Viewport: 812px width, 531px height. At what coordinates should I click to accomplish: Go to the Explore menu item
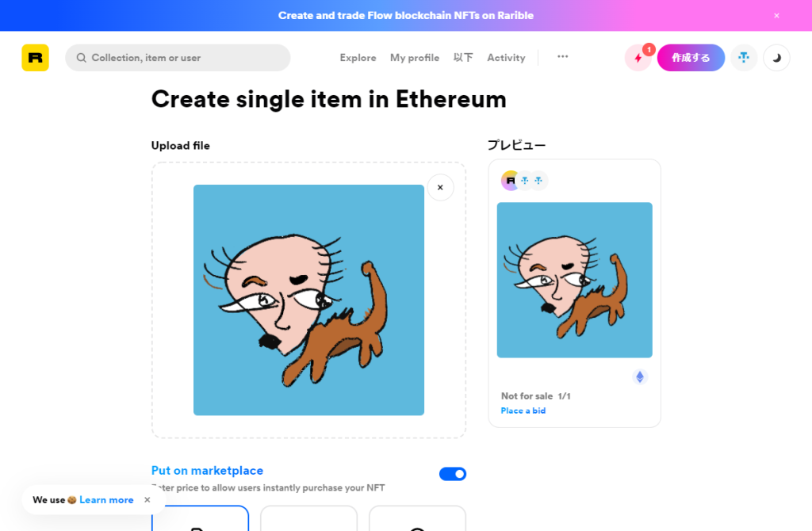coord(358,58)
